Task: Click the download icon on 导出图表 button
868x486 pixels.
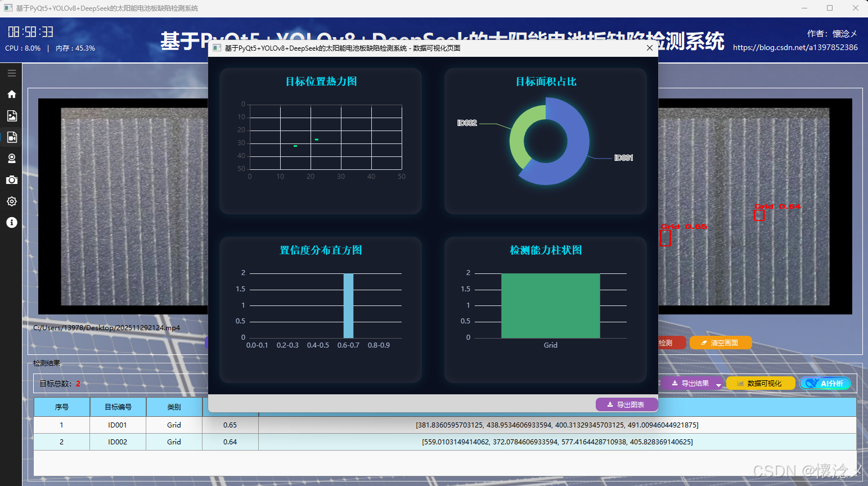Action: [x=610, y=404]
